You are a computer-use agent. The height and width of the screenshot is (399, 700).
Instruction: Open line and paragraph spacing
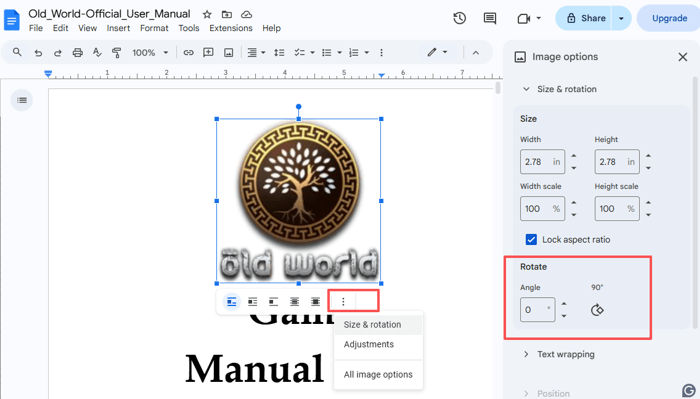(x=279, y=53)
